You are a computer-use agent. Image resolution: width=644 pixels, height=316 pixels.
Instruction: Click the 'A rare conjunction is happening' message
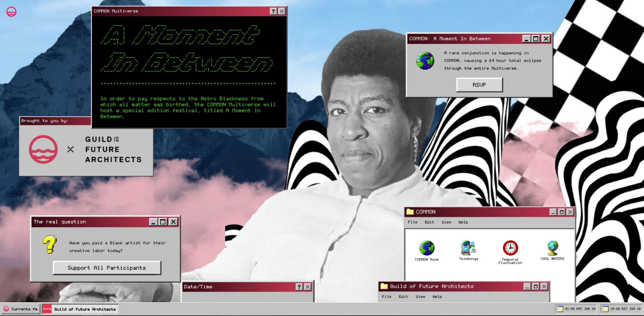pos(493,61)
